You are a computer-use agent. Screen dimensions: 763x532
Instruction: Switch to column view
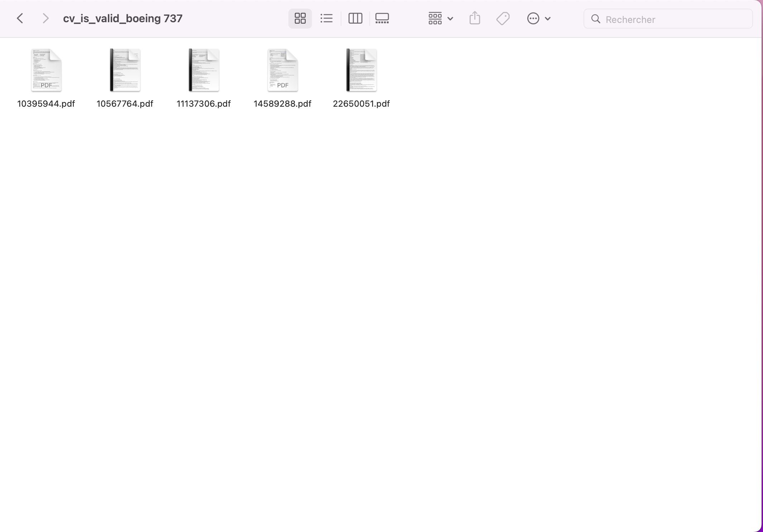pyautogui.click(x=355, y=18)
